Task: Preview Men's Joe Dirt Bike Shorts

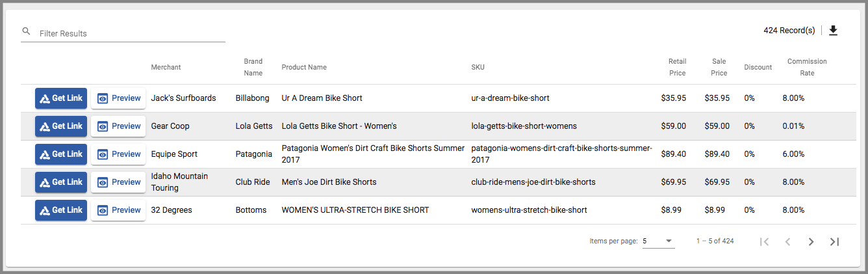Action: (x=118, y=182)
